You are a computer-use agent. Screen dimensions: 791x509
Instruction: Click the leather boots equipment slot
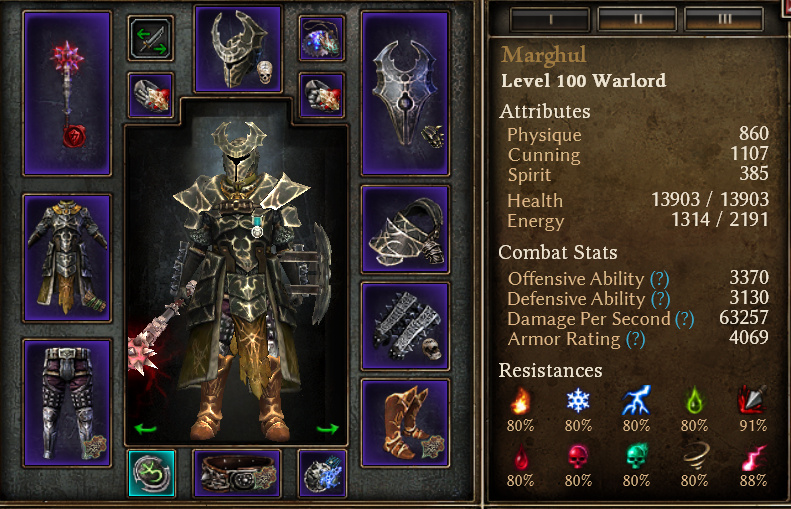point(405,423)
